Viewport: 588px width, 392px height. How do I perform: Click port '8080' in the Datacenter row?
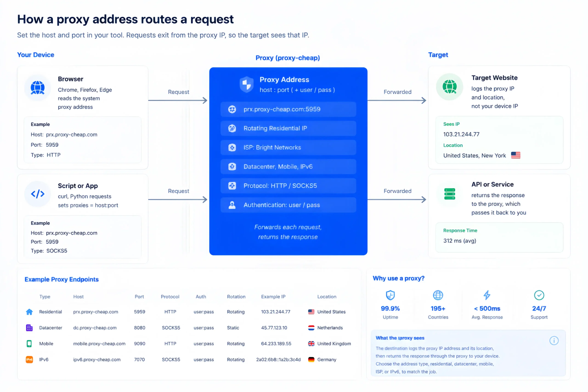tap(139, 328)
